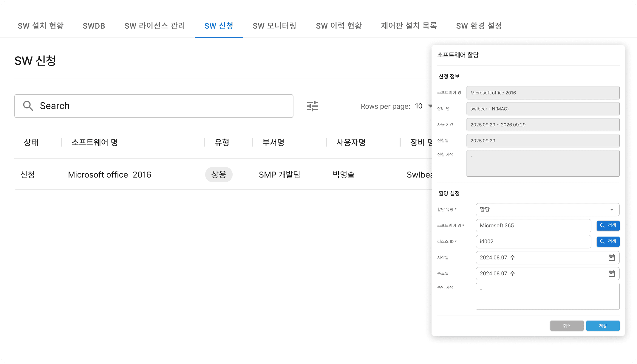Click the 신청 status label in the table row
This screenshot has height=364, width=637.
tap(27, 175)
